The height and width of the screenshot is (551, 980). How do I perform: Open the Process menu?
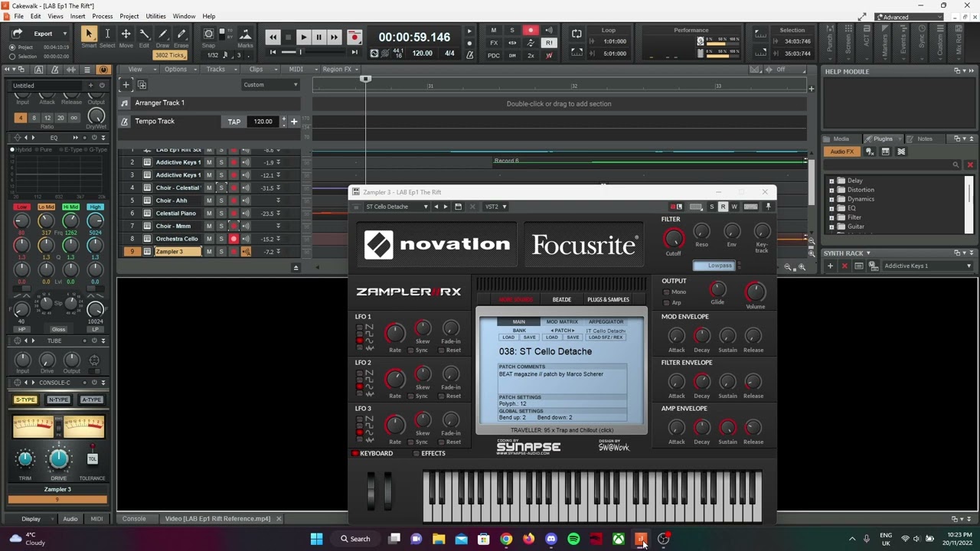tap(102, 16)
